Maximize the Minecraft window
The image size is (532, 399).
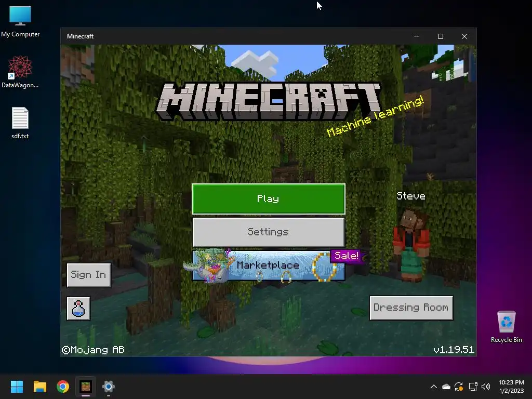pos(441,36)
